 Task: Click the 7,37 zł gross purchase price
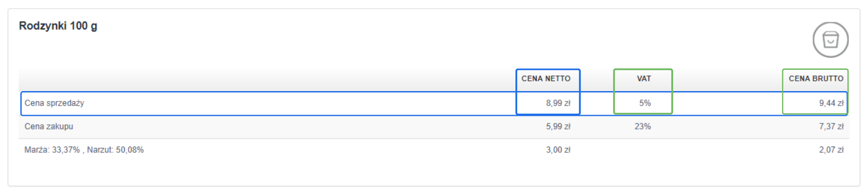(x=831, y=127)
